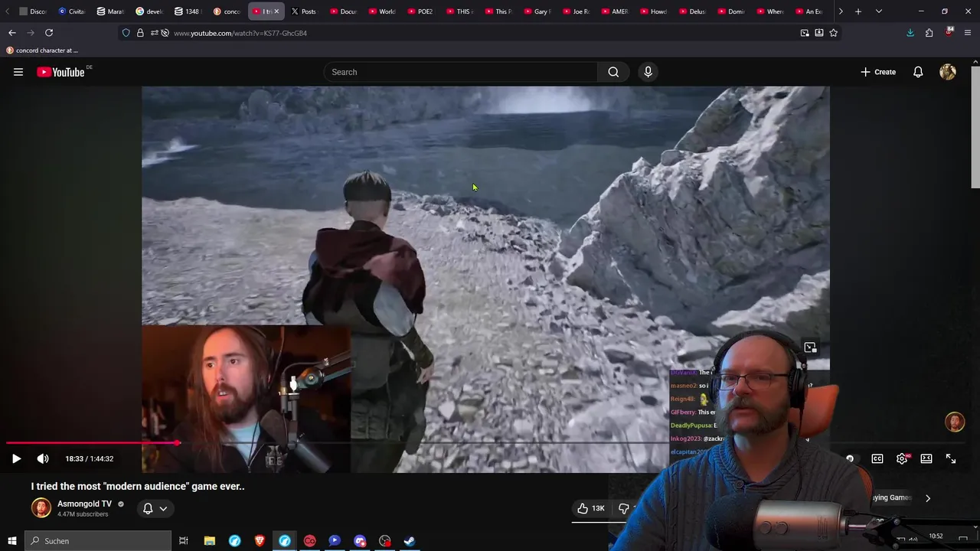
Task: Switch to theater mode
Action: click(926, 458)
